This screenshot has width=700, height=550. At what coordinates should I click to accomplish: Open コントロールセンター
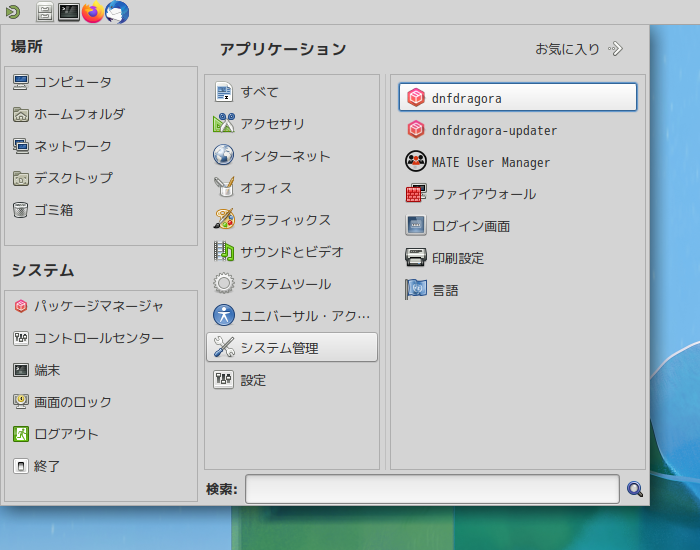point(101,338)
